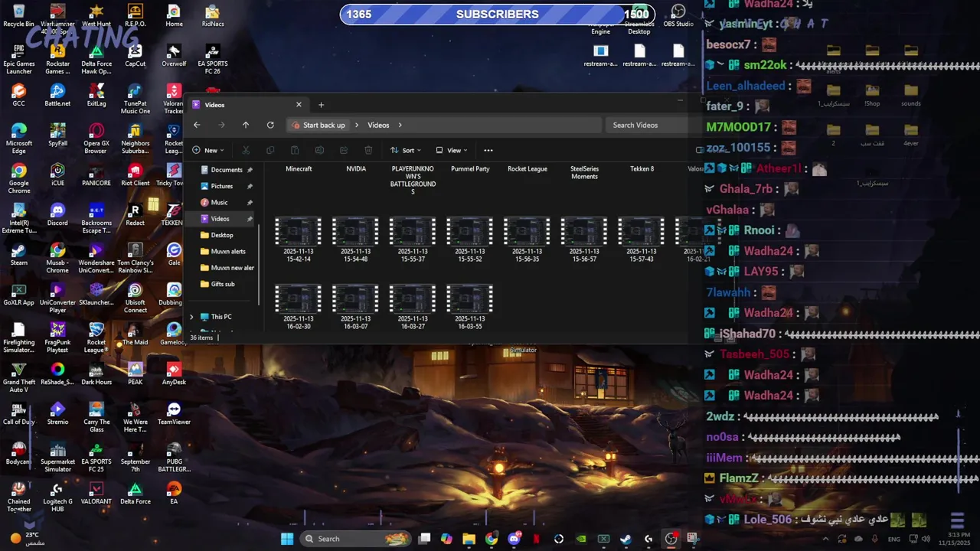Image resolution: width=980 pixels, height=551 pixels.
Task: Open OBS Studio desktop shortcut
Action: click(x=678, y=15)
